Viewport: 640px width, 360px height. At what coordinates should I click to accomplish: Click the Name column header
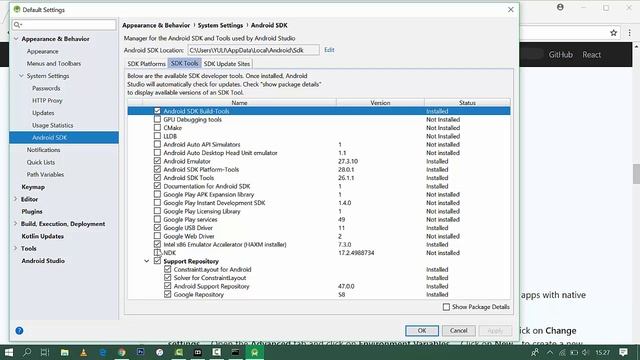coord(239,103)
